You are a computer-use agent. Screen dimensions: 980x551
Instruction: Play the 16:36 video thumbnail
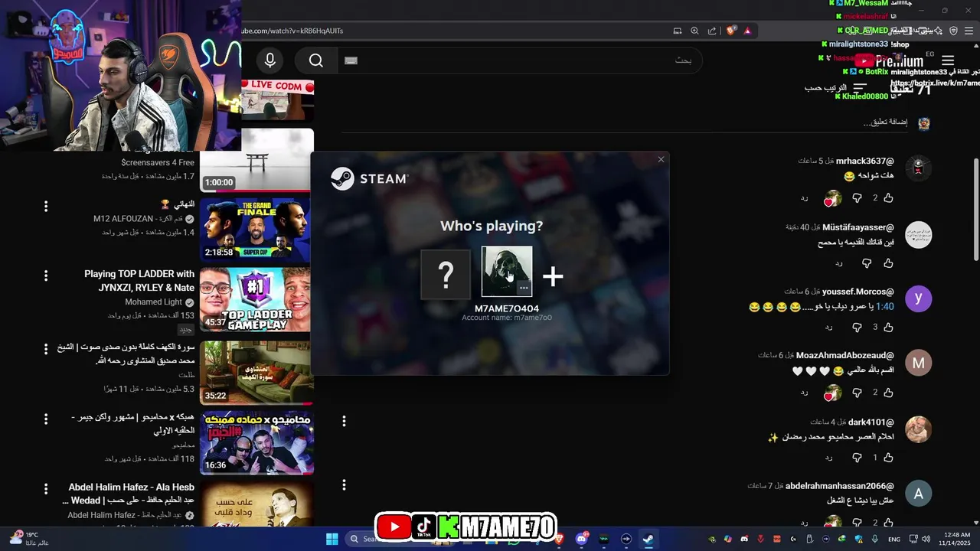pyautogui.click(x=256, y=443)
